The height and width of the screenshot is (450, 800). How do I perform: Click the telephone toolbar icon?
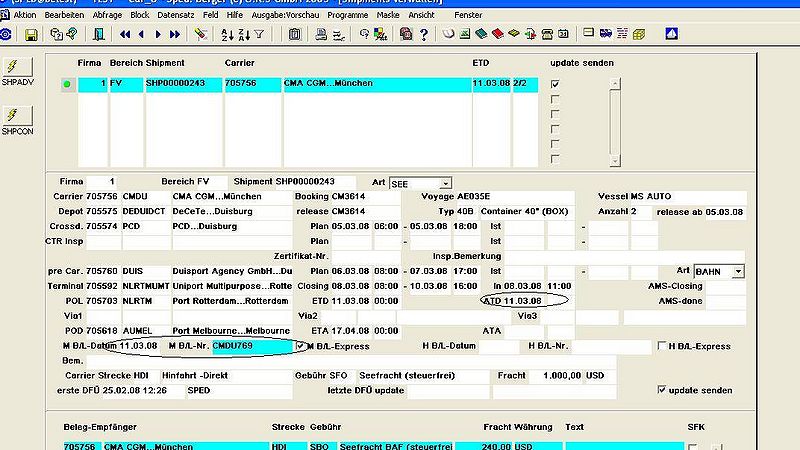tap(547, 35)
